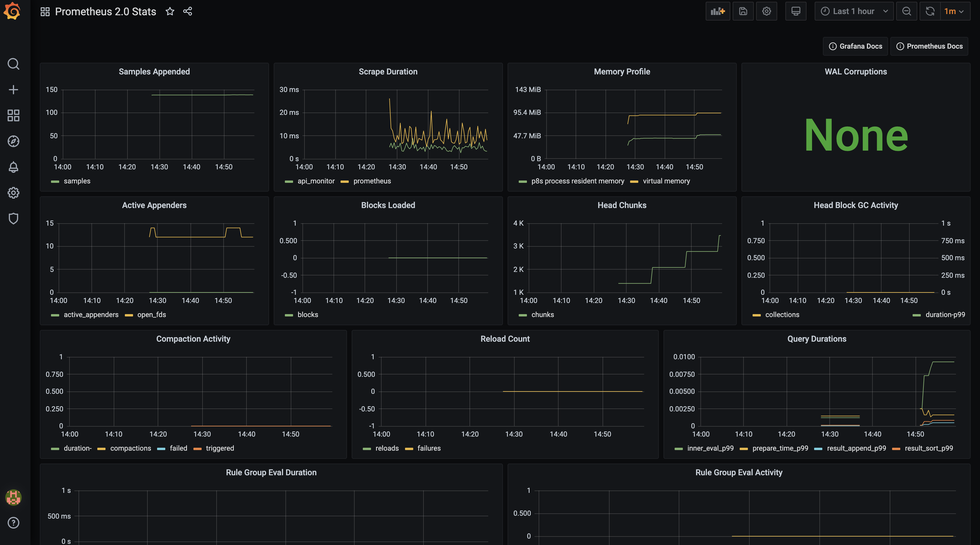Click the green samples legend color swatch
Viewport: 980px width, 545px height.
(55, 181)
